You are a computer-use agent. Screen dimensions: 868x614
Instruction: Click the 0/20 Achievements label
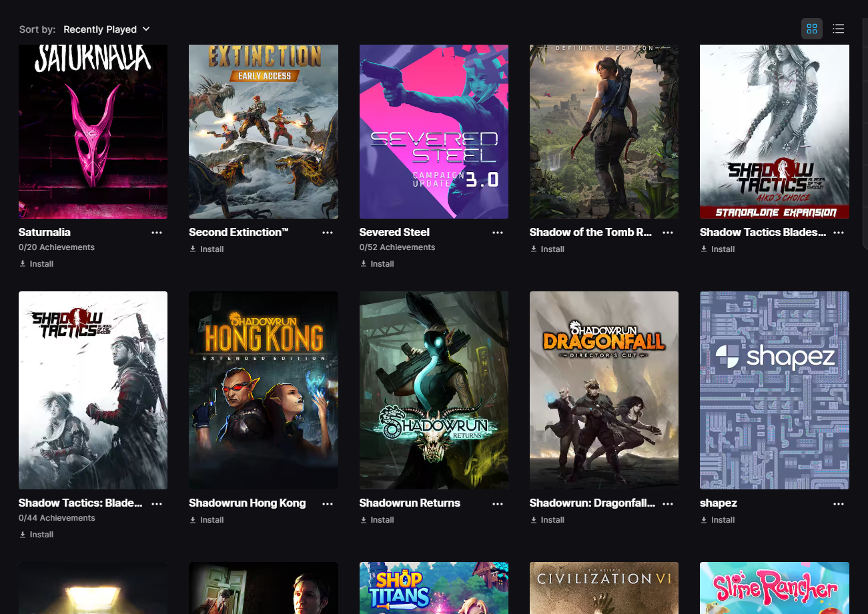57,247
